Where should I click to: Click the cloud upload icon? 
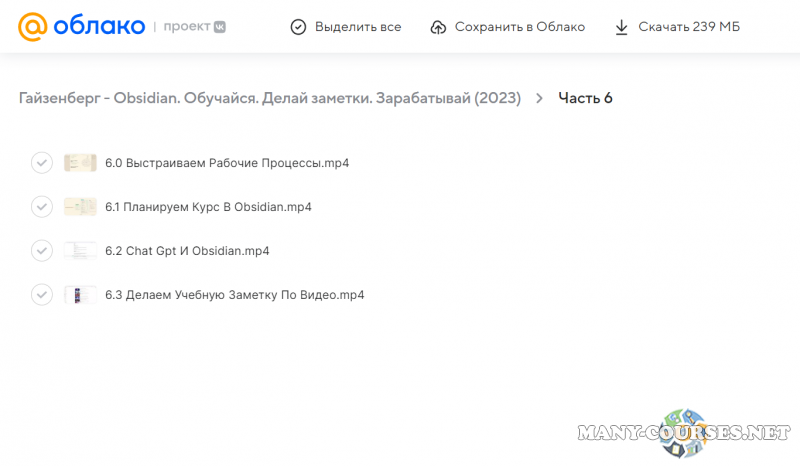(438, 27)
